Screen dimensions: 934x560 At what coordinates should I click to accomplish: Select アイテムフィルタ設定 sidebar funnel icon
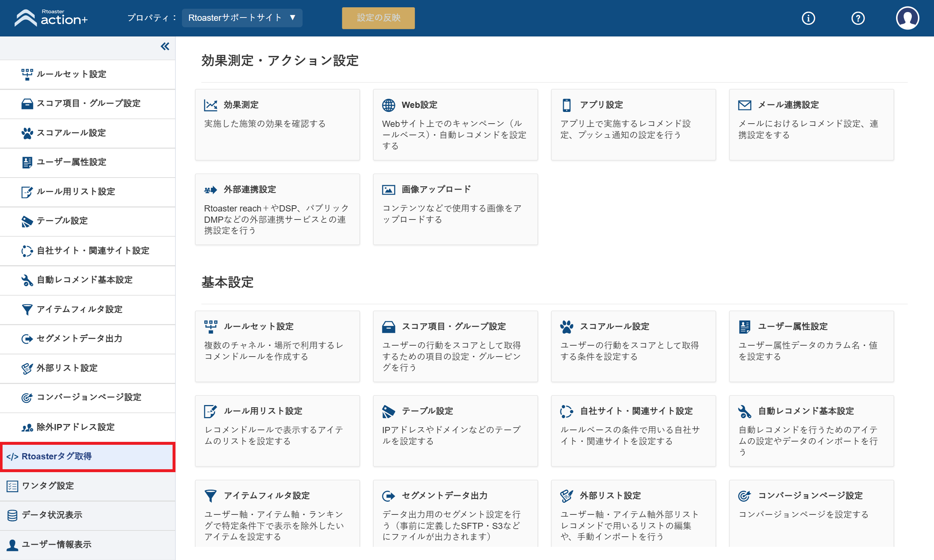click(27, 310)
